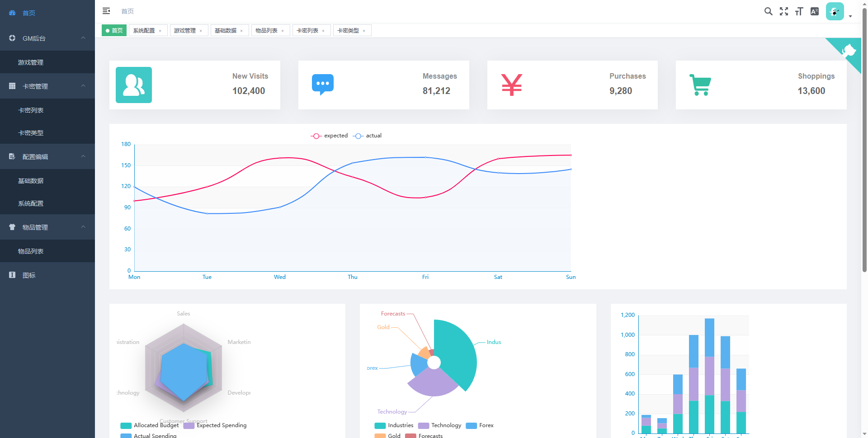Open language switch icon
The height and width of the screenshot is (438, 868).
tap(815, 11)
